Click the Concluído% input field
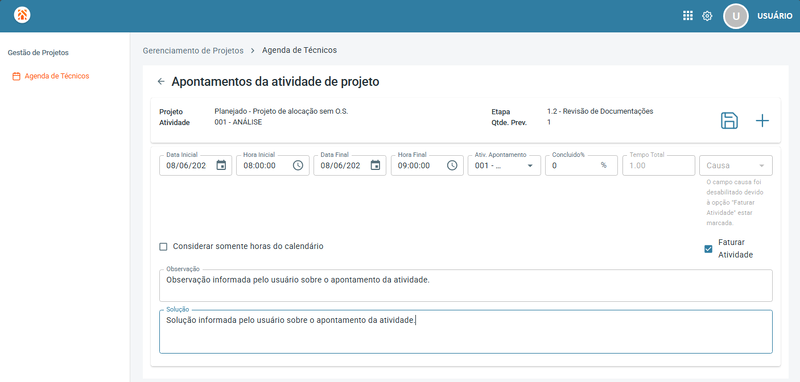 click(581, 165)
